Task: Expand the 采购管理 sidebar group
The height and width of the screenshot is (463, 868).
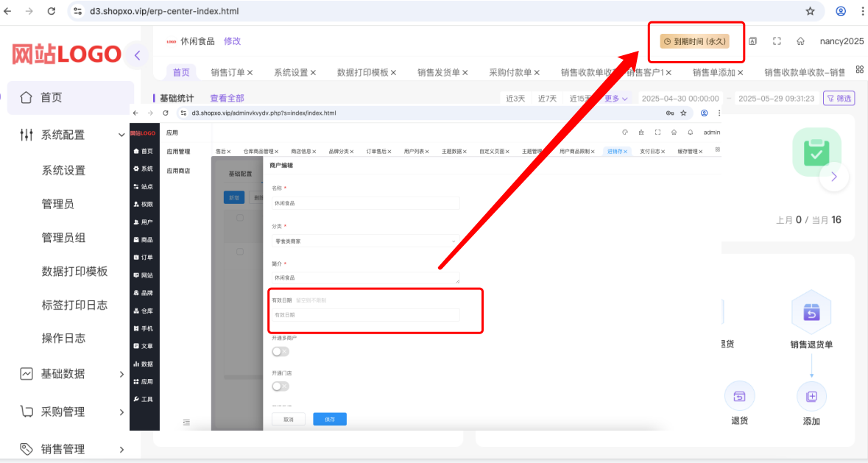Action: point(72,411)
